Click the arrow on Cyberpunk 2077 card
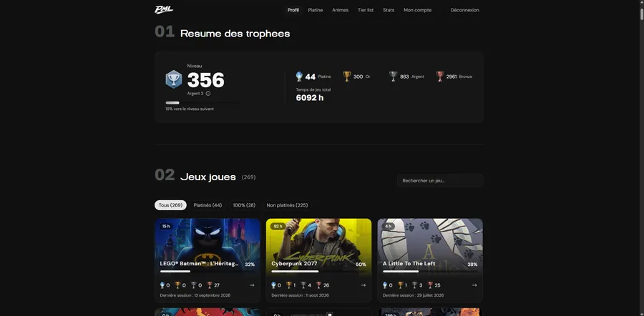This screenshot has height=316, width=644. click(x=363, y=285)
